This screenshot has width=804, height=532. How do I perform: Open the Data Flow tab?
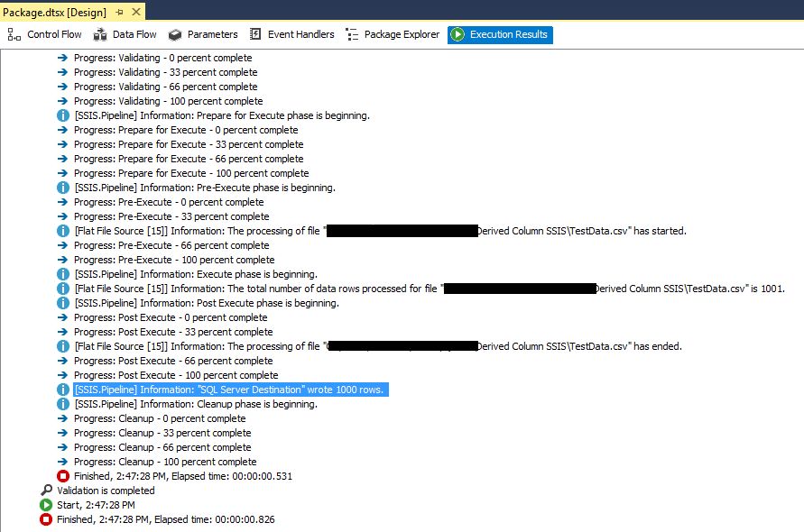[x=125, y=34]
